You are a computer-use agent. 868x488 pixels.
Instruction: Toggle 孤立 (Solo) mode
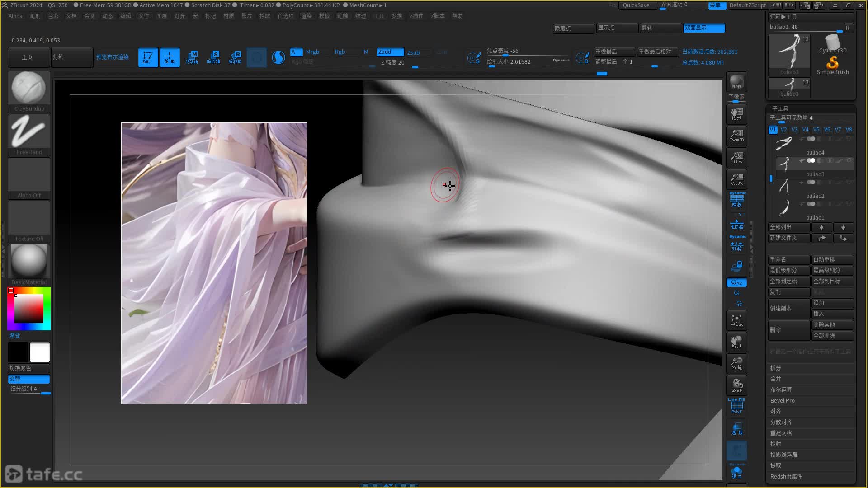(x=736, y=471)
